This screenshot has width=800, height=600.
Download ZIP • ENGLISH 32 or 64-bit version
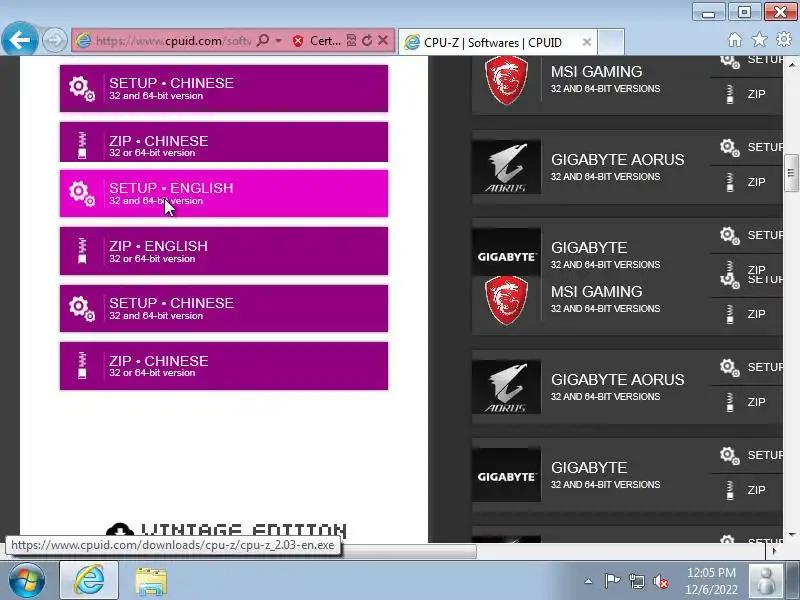[224, 251]
